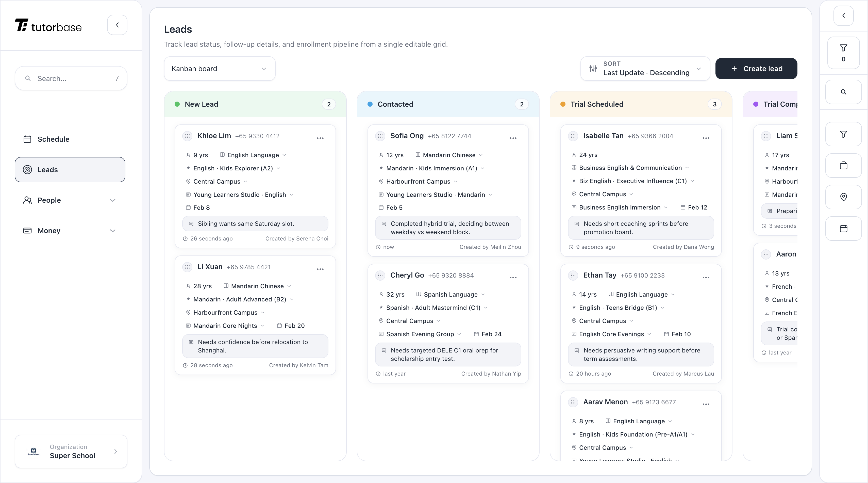The height and width of the screenshot is (483, 868).
Task: Expand the Money menu section
Action: coord(70,231)
